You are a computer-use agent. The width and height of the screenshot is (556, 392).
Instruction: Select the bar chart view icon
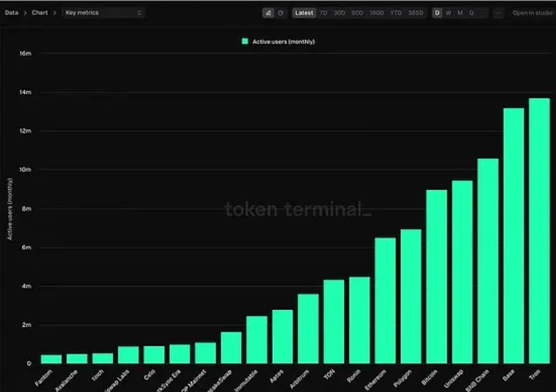[268, 13]
